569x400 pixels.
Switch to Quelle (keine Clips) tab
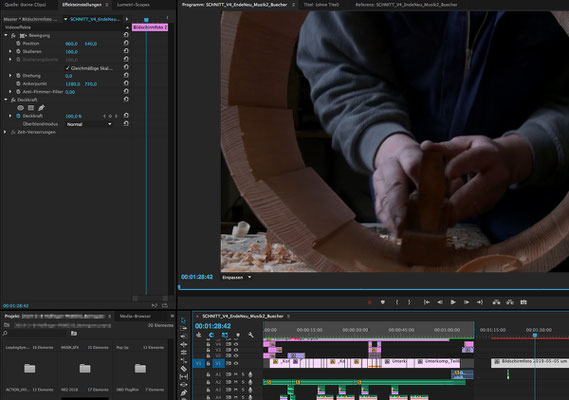point(25,5)
